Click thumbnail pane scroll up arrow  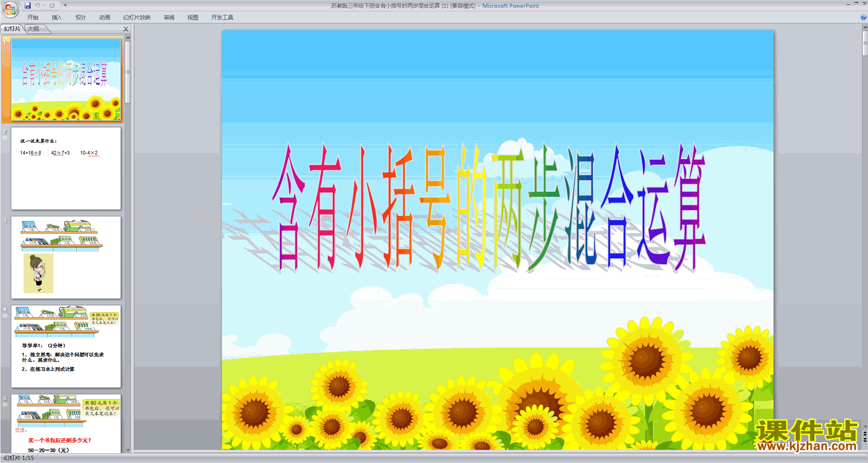(128, 38)
